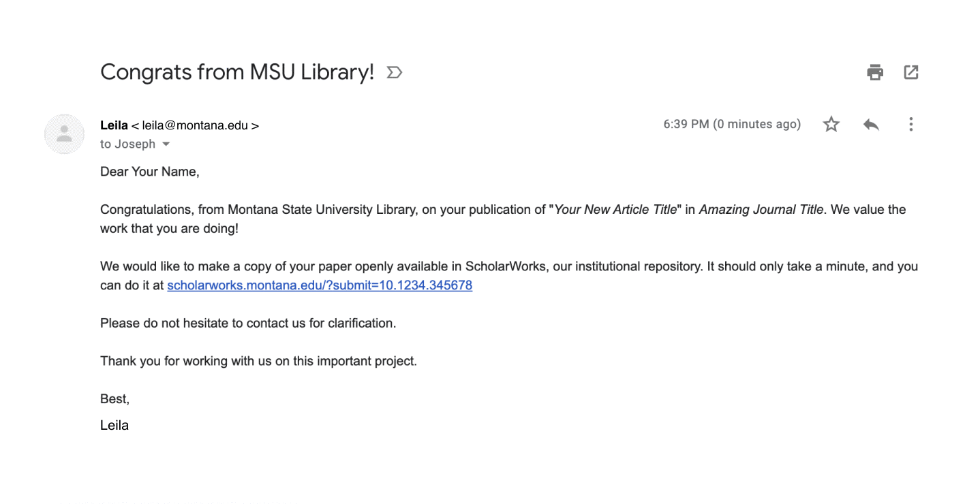Click the sender name Leila in the header
Image resolution: width=980 pixels, height=504 pixels.
(114, 125)
